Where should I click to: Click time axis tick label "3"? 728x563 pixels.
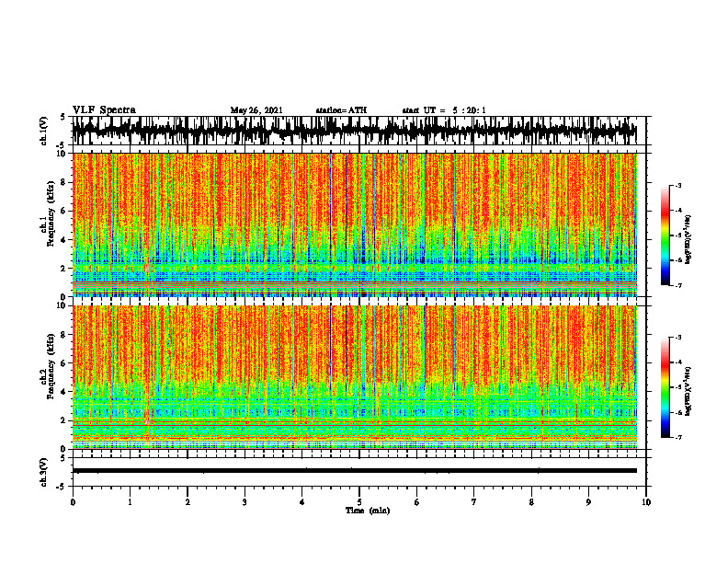coord(245,502)
